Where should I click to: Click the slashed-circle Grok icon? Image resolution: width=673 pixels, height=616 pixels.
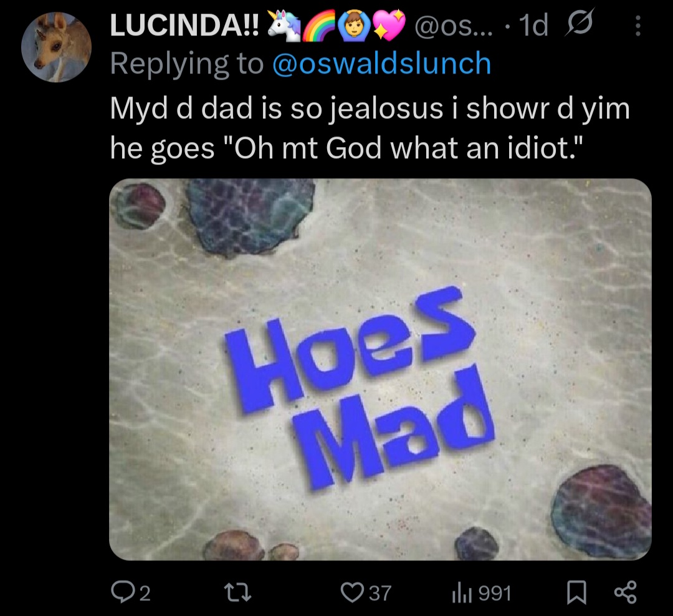(580, 24)
